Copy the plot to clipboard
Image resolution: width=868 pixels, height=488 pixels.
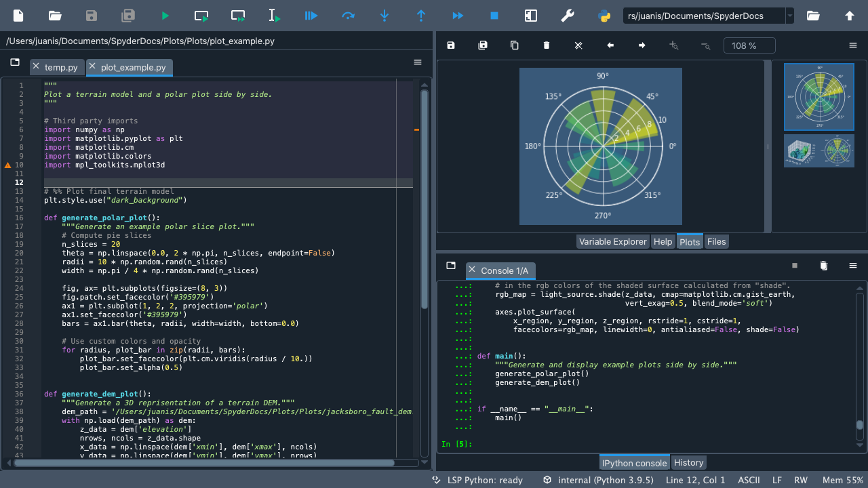[x=515, y=45]
